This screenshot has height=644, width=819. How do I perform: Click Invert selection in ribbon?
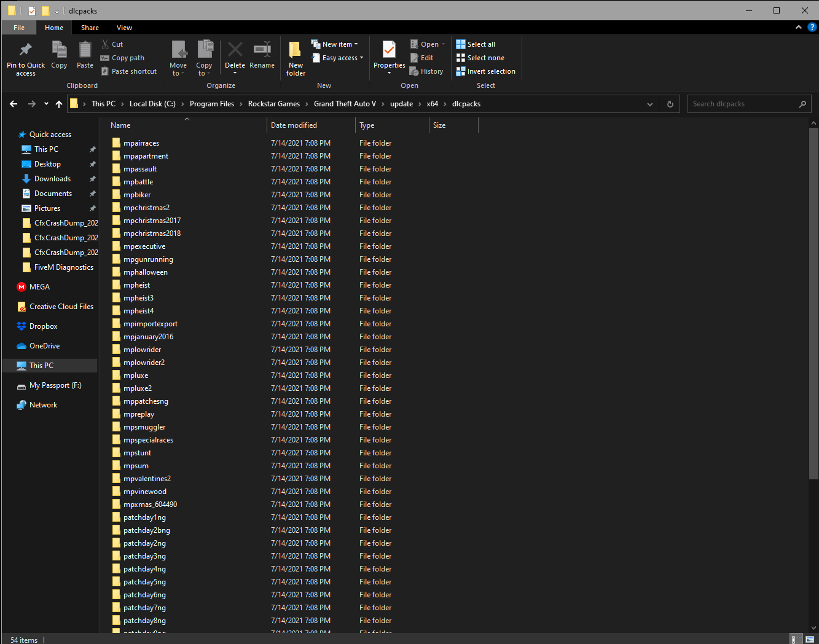[486, 71]
